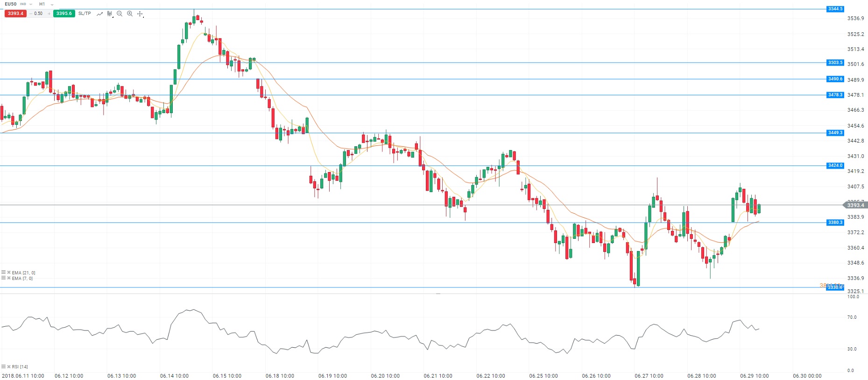
Task: Remove the RSI [14] indicator
Action: pyautogui.click(x=9, y=366)
